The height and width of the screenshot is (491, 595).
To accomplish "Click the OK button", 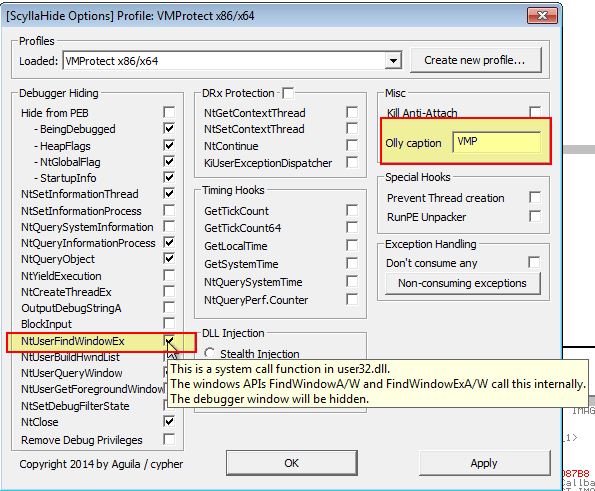I will [291, 463].
